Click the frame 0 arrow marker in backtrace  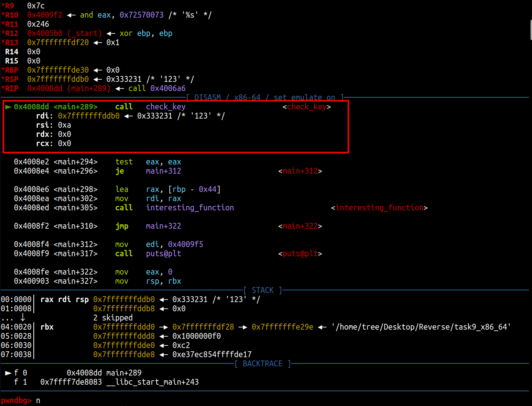pos(8,373)
